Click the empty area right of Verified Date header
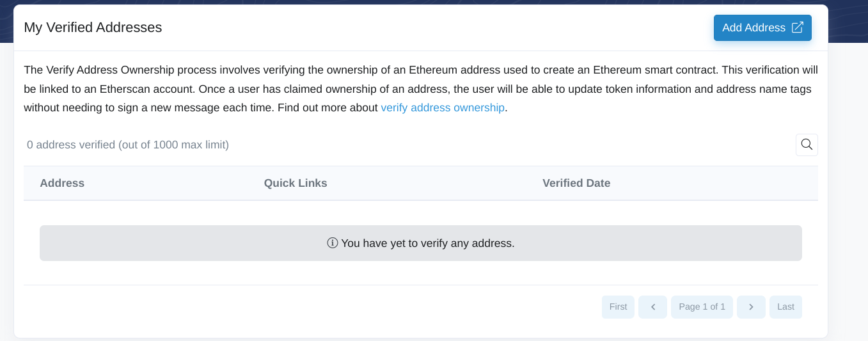 (x=716, y=183)
